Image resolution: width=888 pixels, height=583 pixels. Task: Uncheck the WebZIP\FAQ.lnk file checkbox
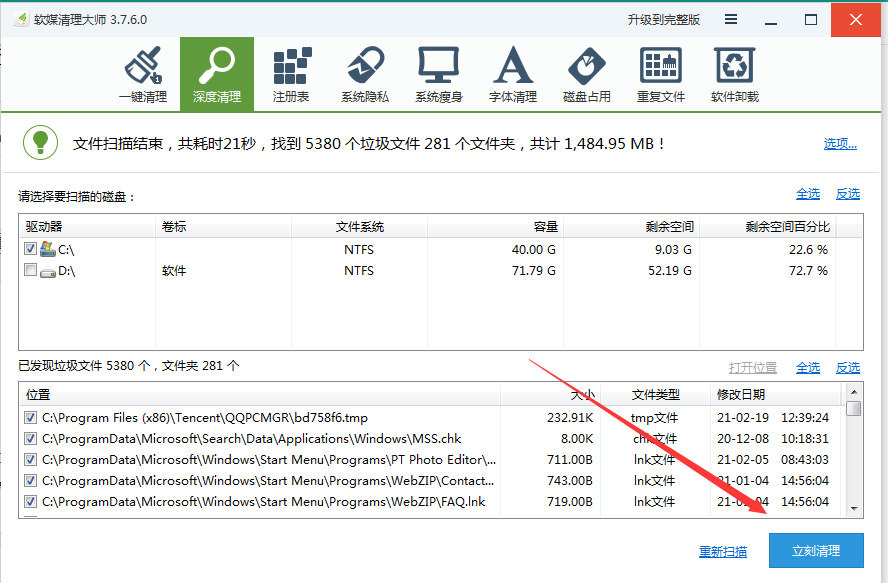(x=31, y=502)
